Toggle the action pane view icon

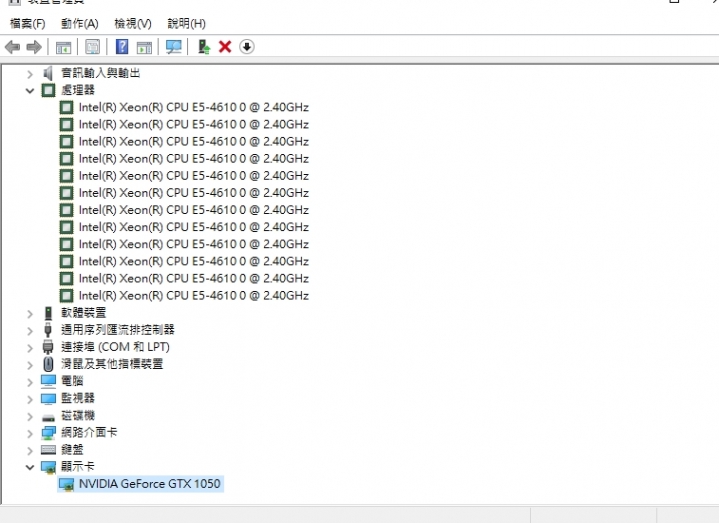144,47
